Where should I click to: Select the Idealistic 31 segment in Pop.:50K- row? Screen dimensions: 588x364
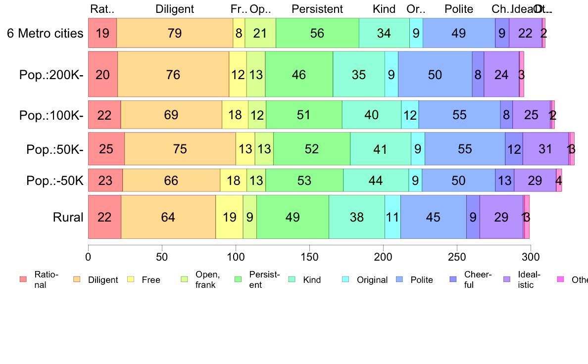pyautogui.click(x=545, y=149)
